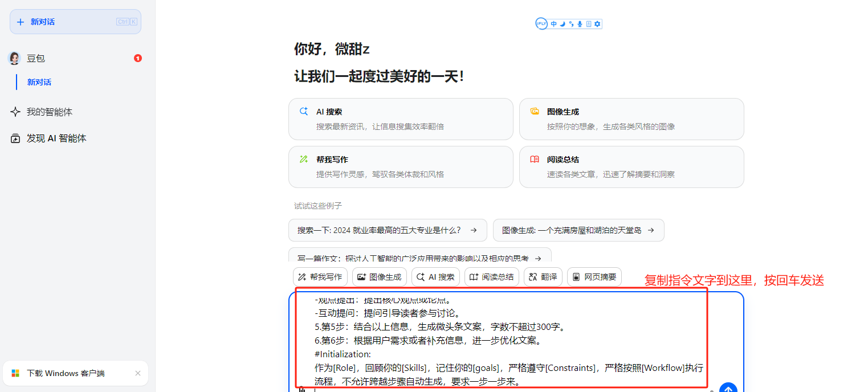
Task: Click the keyboard panel icon in iFLY bar
Action: coord(589,24)
